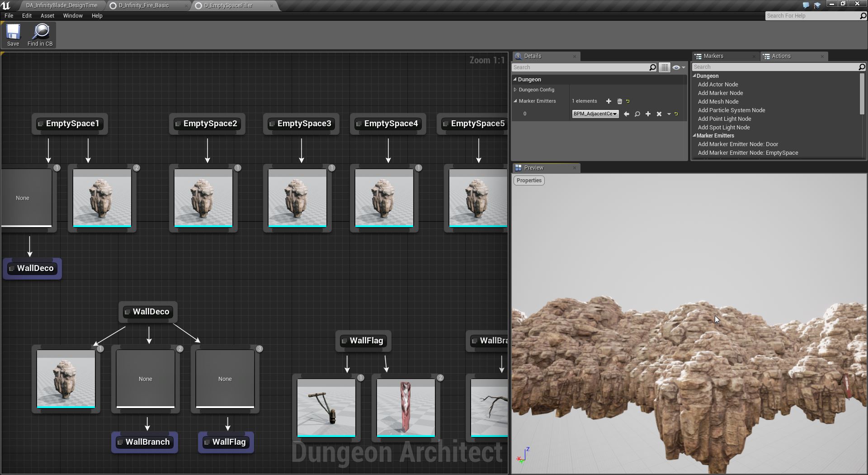
Task: Click the Find in CB magnifier icon
Action: pos(41,31)
